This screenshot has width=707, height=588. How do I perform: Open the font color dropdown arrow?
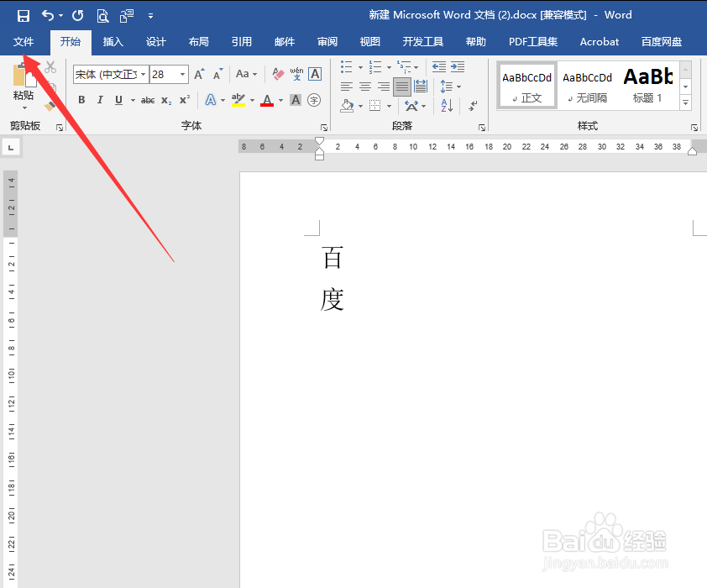tap(280, 100)
